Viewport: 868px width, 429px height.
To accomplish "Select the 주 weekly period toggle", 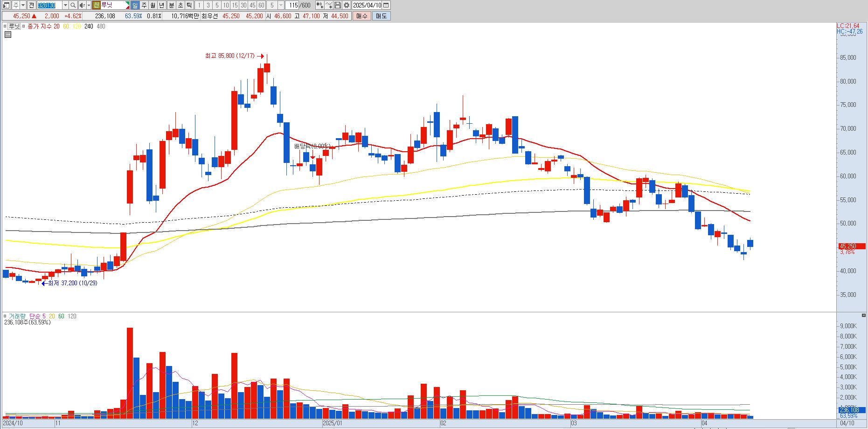I will click(x=144, y=5).
